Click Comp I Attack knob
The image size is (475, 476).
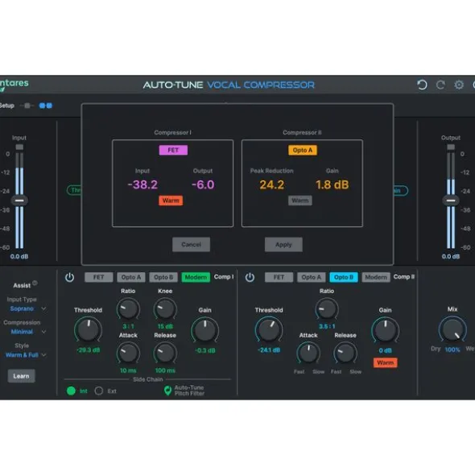(x=128, y=353)
